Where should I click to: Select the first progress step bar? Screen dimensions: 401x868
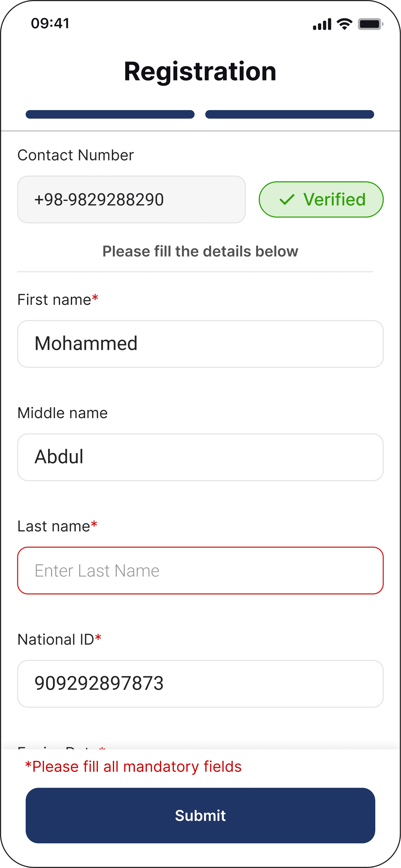110,114
